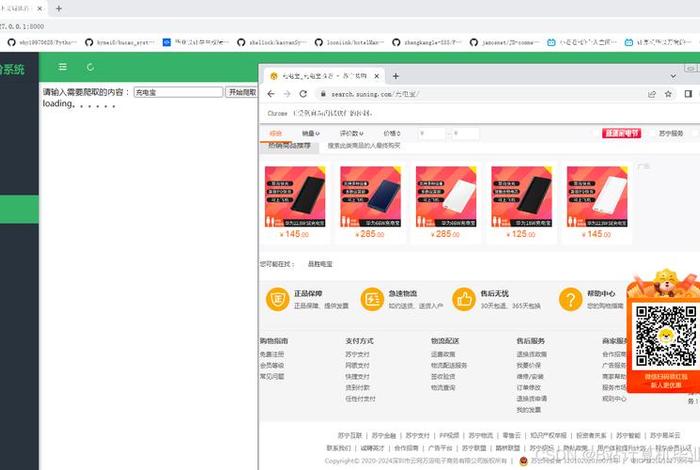Viewport: 700px width, 470px height.
Task: Click the 正品保障 shield icon
Action: (x=277, y=299)
